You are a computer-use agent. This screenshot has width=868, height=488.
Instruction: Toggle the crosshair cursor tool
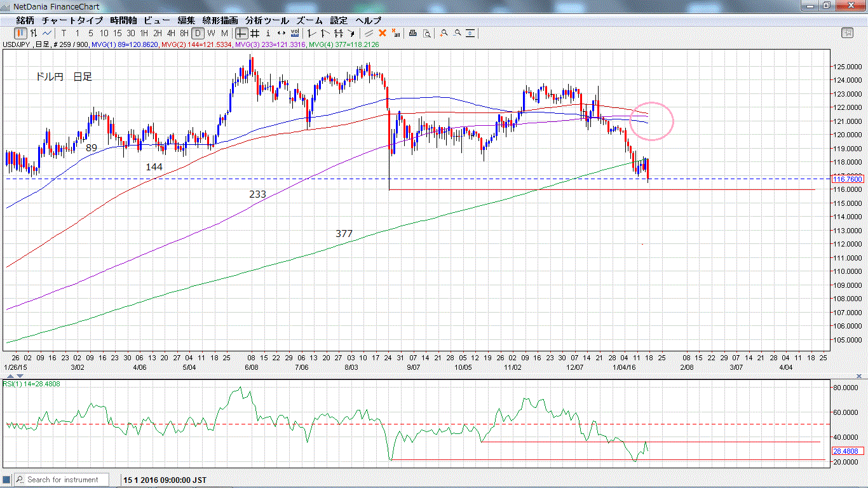pos(241,33)
